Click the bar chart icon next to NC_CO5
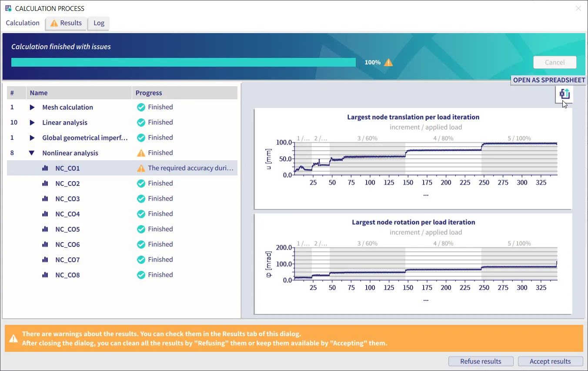Image resolution: width=588 pixels, height=371 pixels. pos(45,229)
